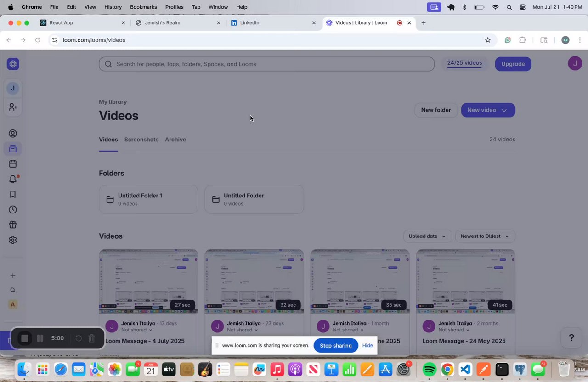View site information icon in address bar
Image resolution: width=588 pixels, height=382 pixels.
[55, 40]
